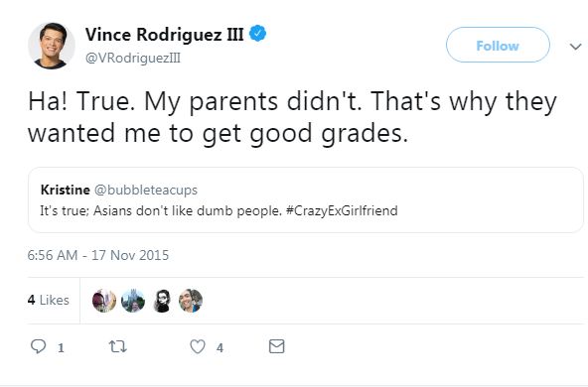The image size is (588, 387).
Task: Open the third liker's cartoon avatar
Action: pos(162,301)
